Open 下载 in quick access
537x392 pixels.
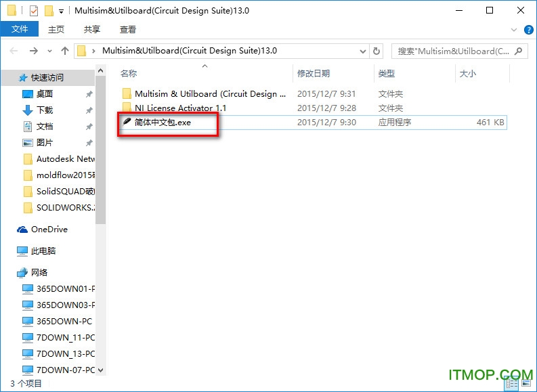coord(45,110)
